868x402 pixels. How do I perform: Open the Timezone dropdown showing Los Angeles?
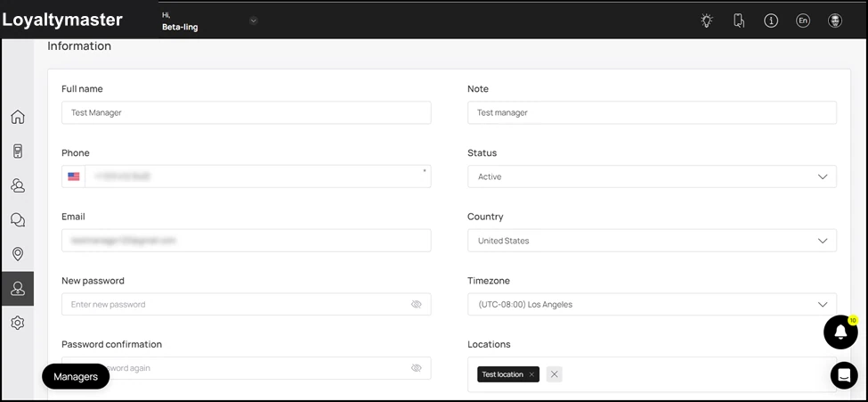point(652,305)
